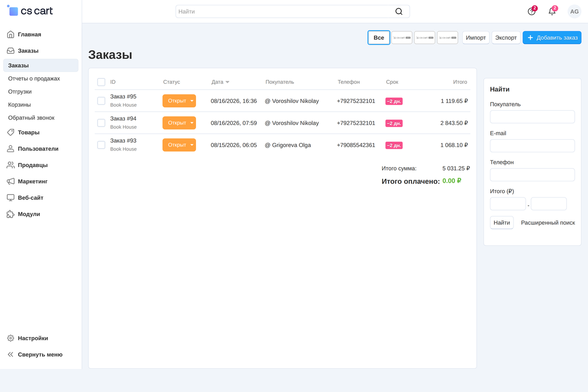Click the Веб-сайт monitor icon
Viewport: 588px width, 392px height.
pyautogui.click(x=10, y=197)
